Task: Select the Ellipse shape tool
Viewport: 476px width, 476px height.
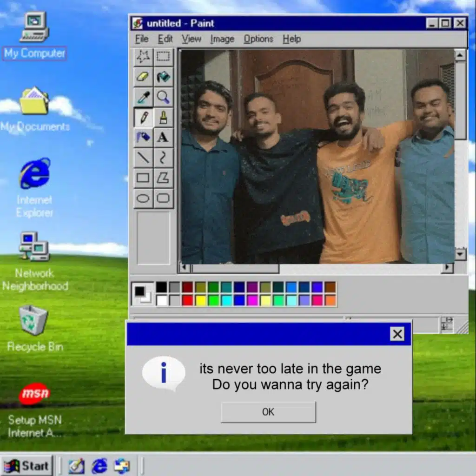Action: click(x=143, y=198)
